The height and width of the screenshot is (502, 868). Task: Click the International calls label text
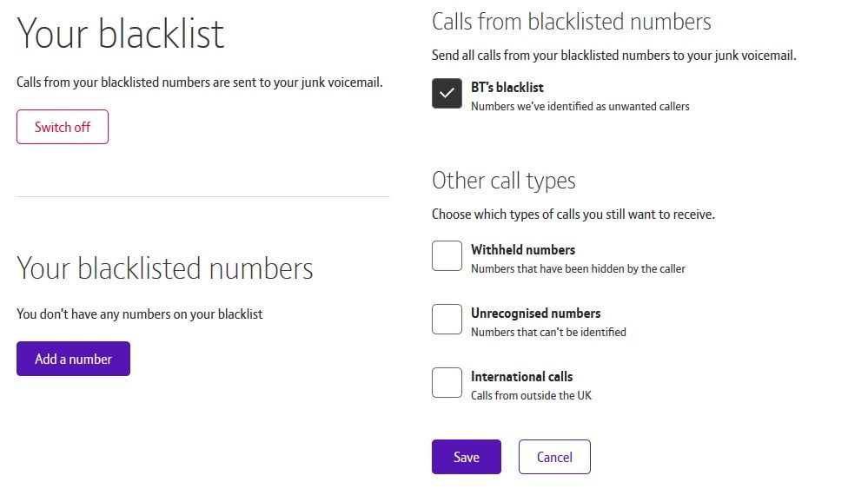[522, 376]
